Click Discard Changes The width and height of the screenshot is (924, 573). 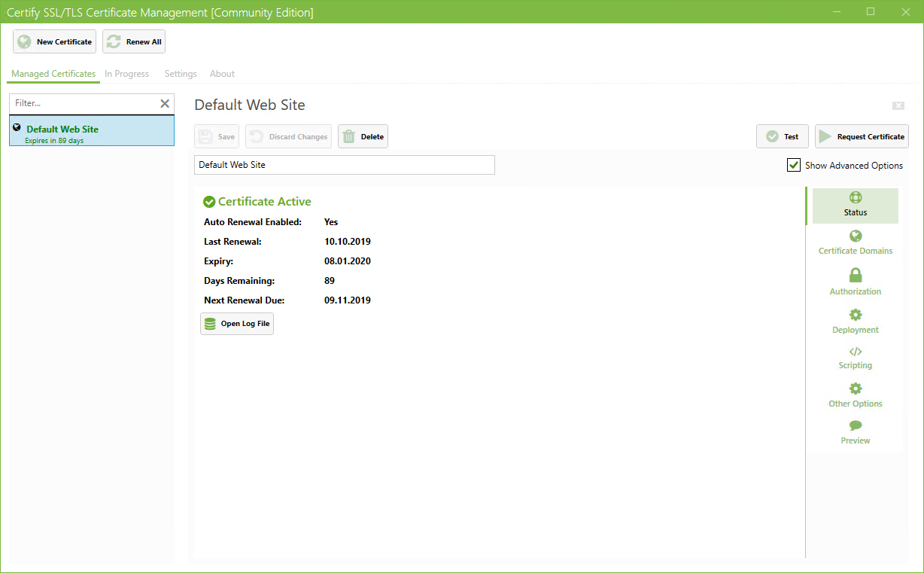288,136
